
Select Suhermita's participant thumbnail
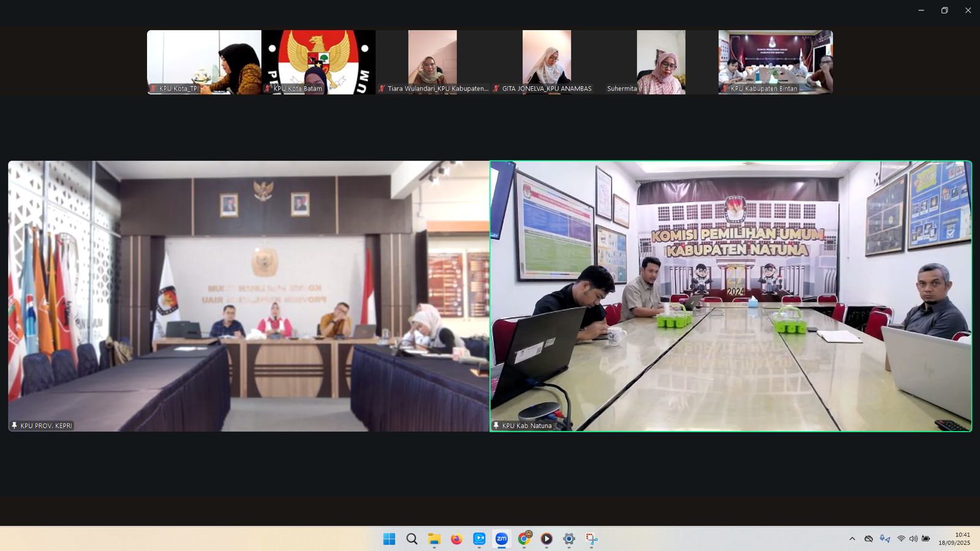661,62
